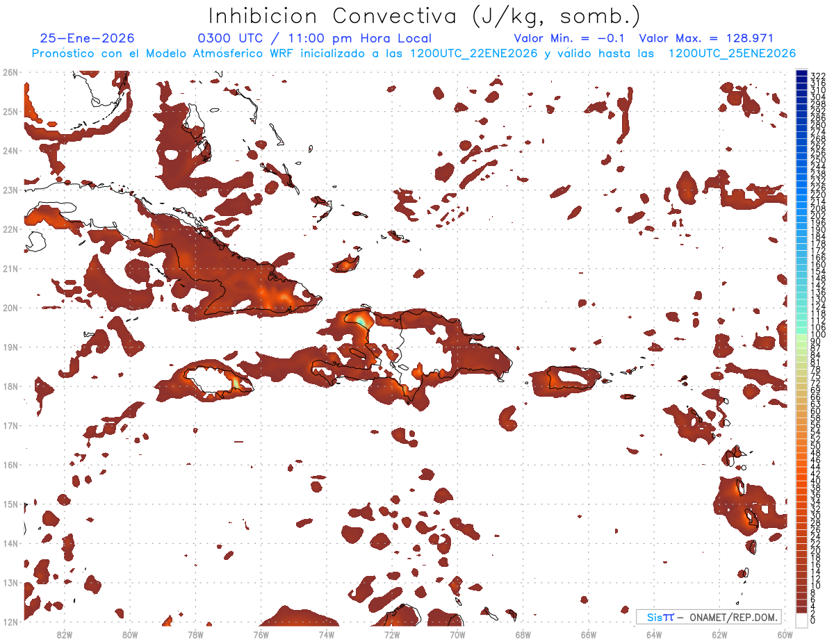834x644 pixels.
Task: Click the 13N latitude label
Action: (x=10, y=582)
